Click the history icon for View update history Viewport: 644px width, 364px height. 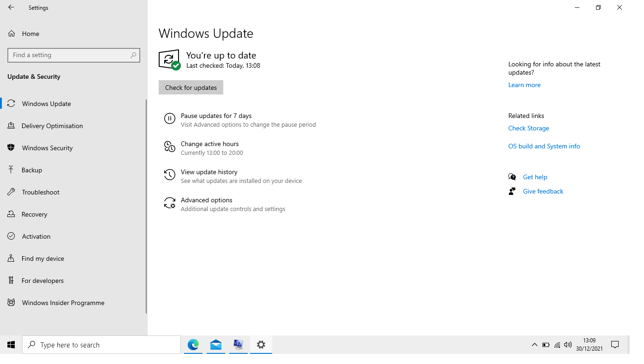pos(170,175)
